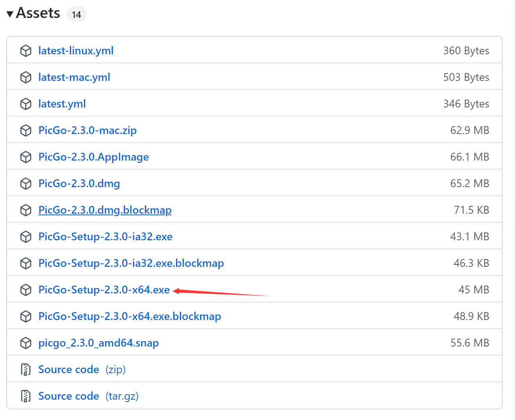This screenshot has height=420, width=516.
Task: Download PicGo-Setup-2.3.0-x64.exe installer
Action: tap(104, 290)
